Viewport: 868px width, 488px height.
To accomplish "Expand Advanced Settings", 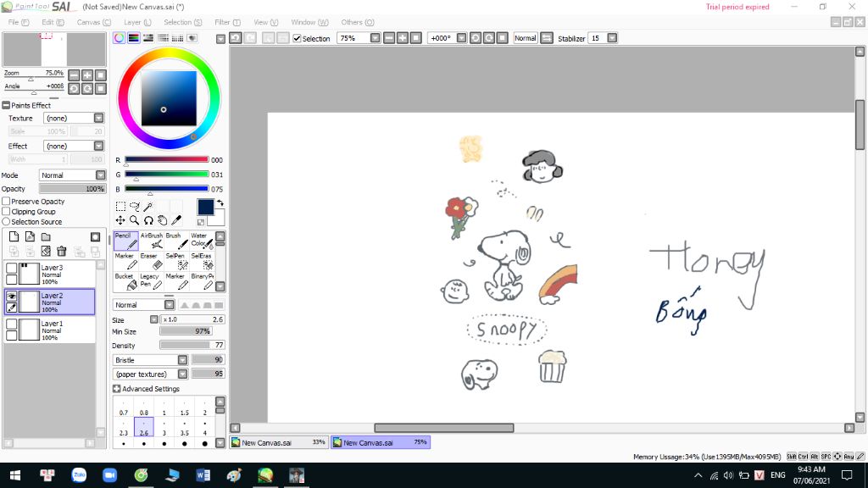I will coord(116,389).
